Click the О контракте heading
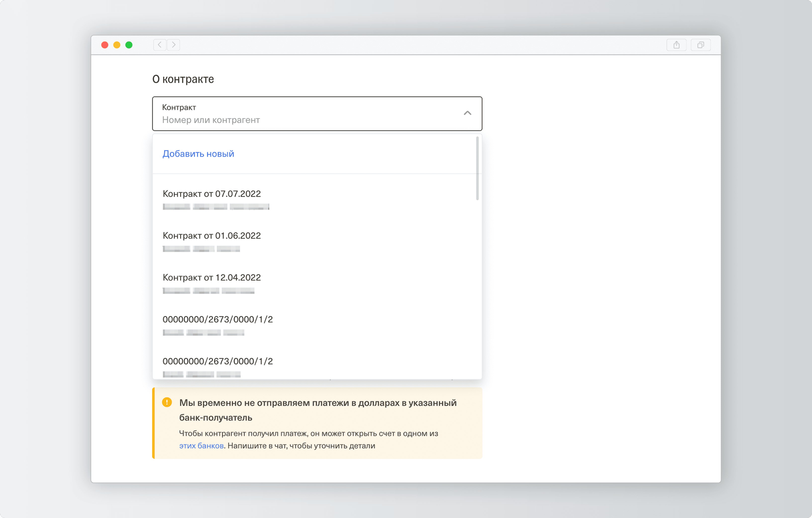Viewport: 812px width, 518px height. click(183, 79)
